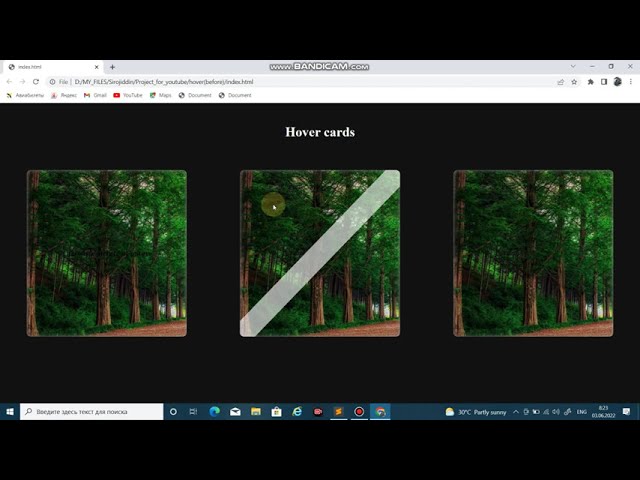Open File Explorer from the taskbar
This screenshot has height=480, width=640.
[256, 411]
